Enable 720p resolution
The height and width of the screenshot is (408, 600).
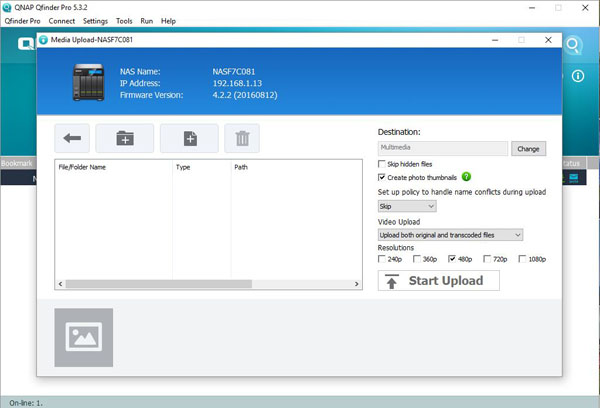(487, 259)
